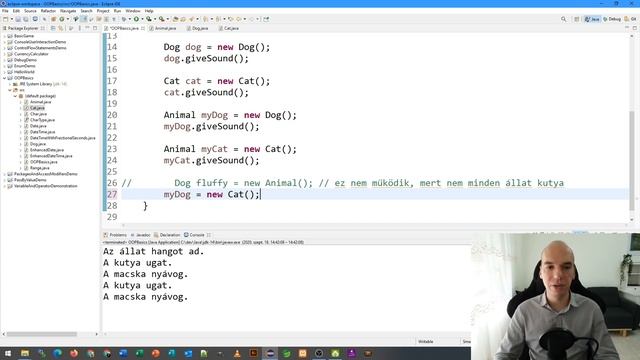Select the Console view tab
Image resolution: width=640 pixels, height=360 pixels.
(194, 235)
